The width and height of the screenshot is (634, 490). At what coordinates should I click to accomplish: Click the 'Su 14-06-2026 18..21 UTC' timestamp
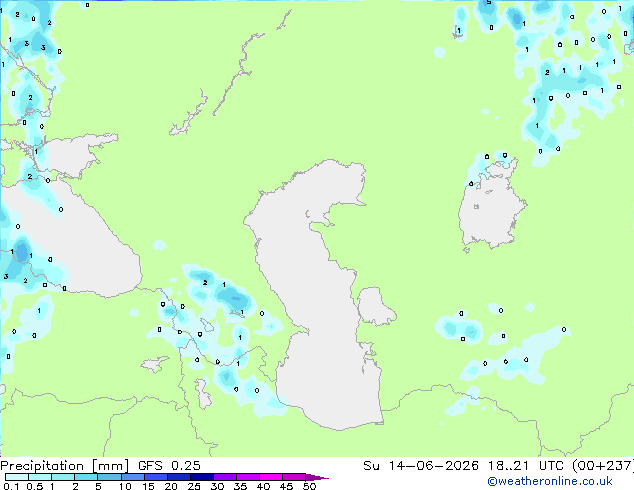point(464,466)
